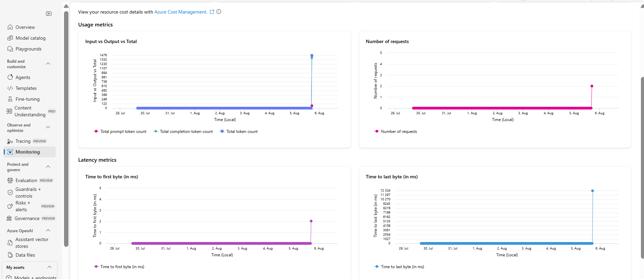Click the Tracing icon in sidebar
Image resolution: width=644 pixels, height=279 pixels.
tap(10, 141)
